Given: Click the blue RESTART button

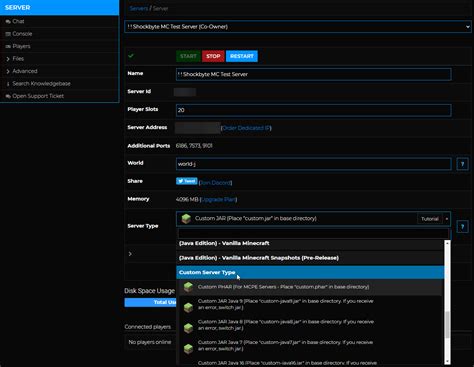Looking at the screenshot, I should click(242, 56).
